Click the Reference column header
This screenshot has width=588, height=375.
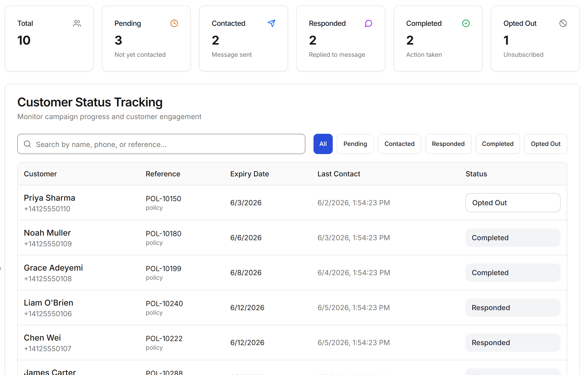[163, 174]
